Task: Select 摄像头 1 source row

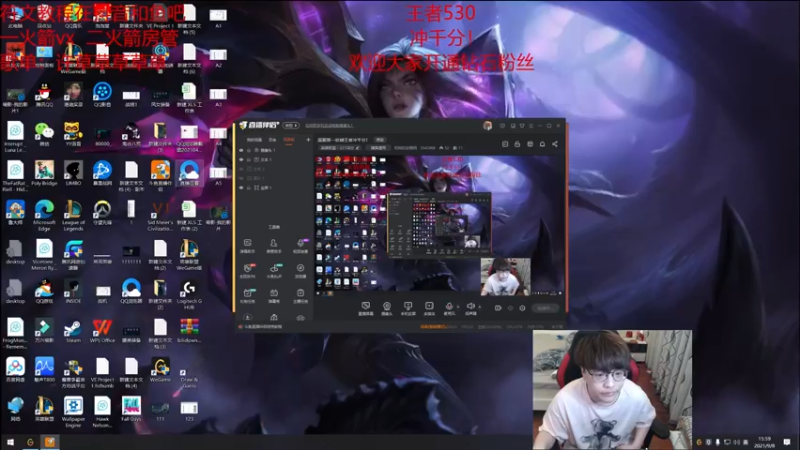Action: tap(274, 150)
